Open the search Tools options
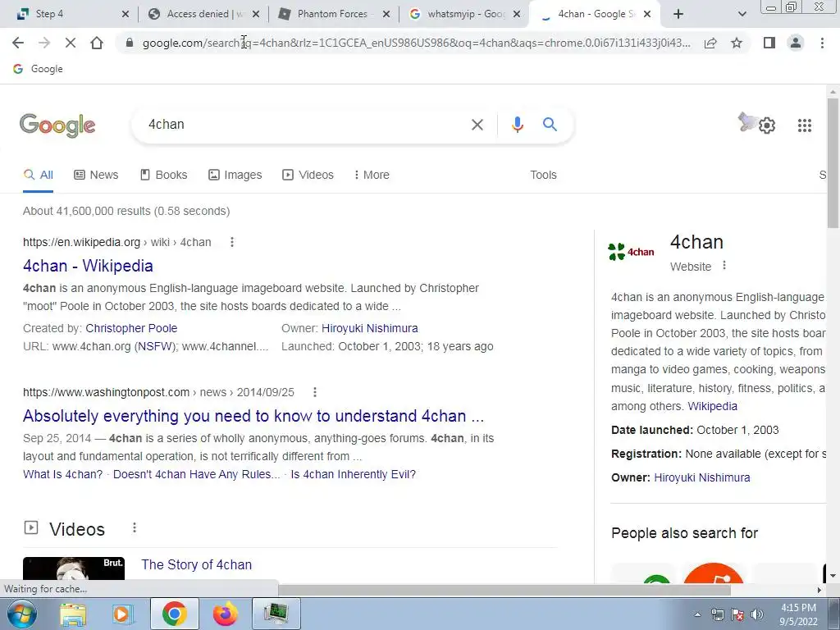Image resolution: width=840 pixels, height=630 pixels. click(543, 175)
